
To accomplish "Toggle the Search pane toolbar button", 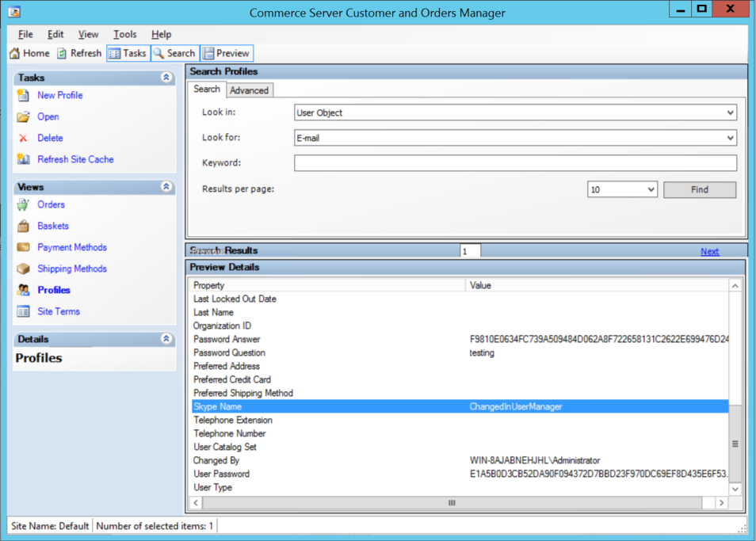I will [174, 53].
